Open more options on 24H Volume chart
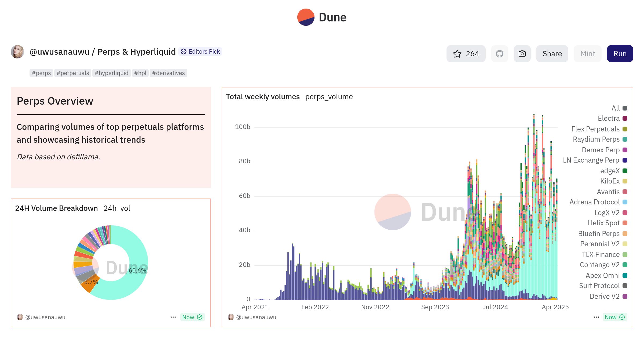This screenshot has height=338, width=644. (x=174, y=317)
